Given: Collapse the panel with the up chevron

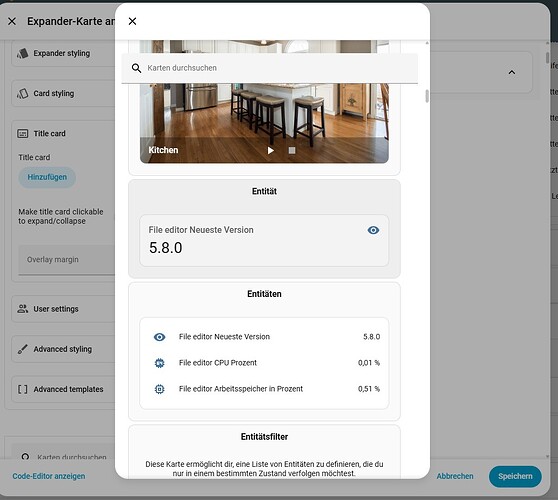Looking at the screenshot, I should tap(512, 73).
